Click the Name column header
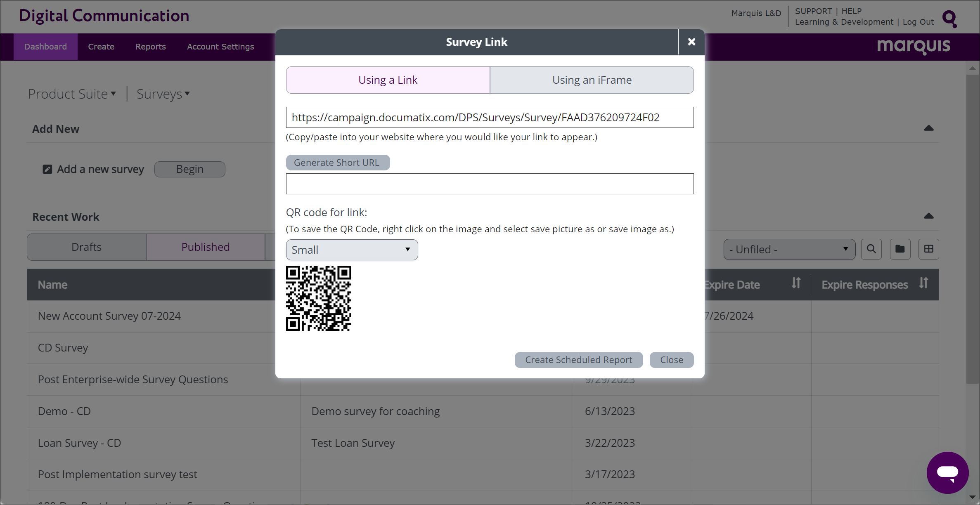This screenshot has height=505, width=980. [52, 285]
